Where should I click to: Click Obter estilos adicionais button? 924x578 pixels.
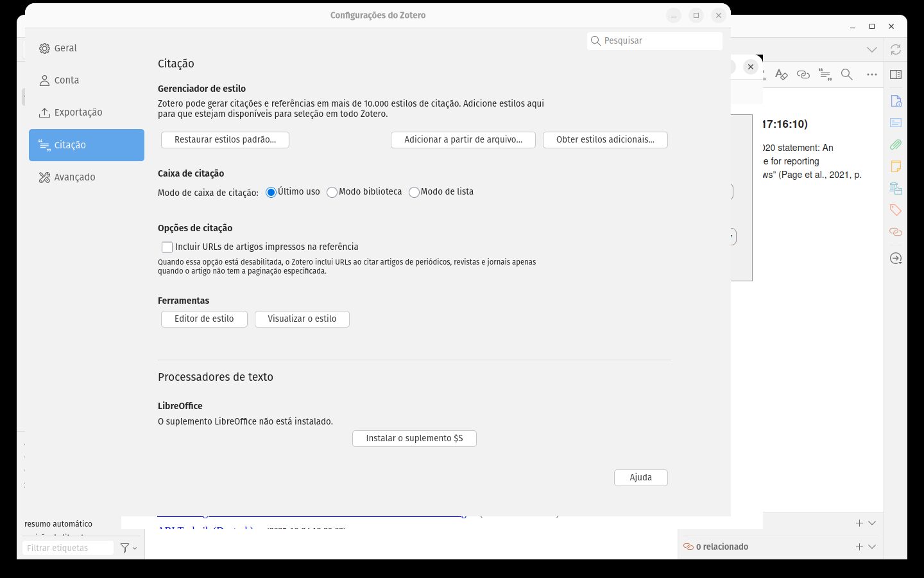[x=605, y=139]
